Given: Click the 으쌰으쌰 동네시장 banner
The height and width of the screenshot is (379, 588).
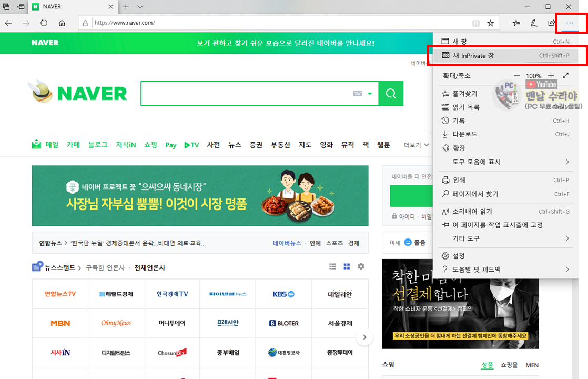Looking at the screenshot, I should pos(200,196).
